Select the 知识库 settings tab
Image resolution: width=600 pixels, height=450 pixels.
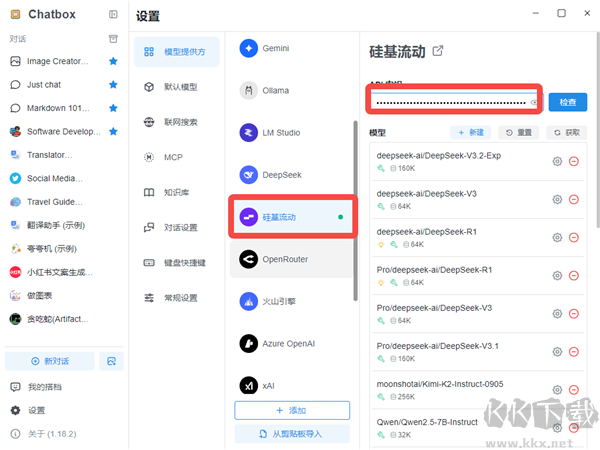(x=177, y=192)
